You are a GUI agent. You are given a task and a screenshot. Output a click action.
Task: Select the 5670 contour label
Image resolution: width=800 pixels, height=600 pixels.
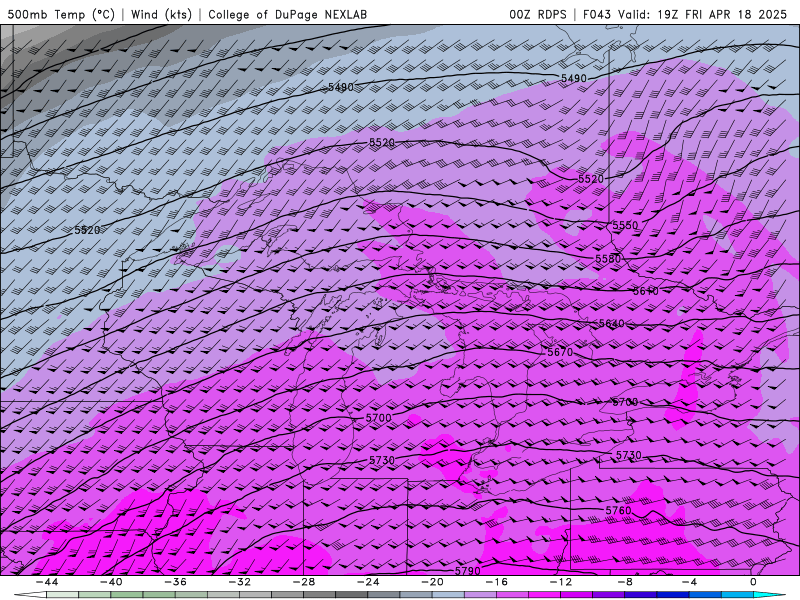[x=560, y=352]
